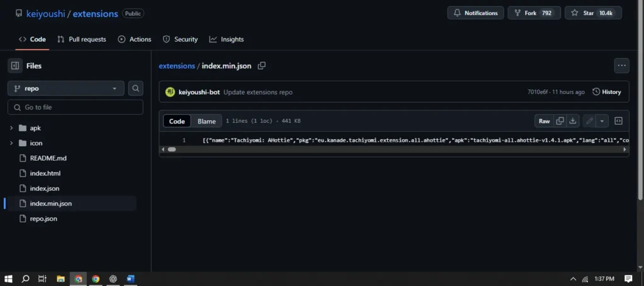Viewport: 644px width, 286px height.
Task: Copy file path icon next to index.min.json
Action: click(x=262, y=66)
